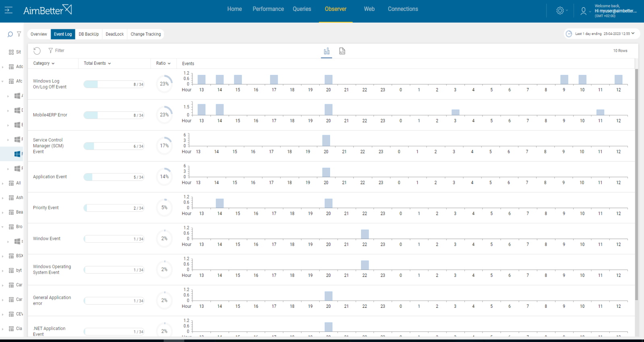Select the 'BSX' server group icon
This screenshot has height=342, width=644.
tap(11, 256)
